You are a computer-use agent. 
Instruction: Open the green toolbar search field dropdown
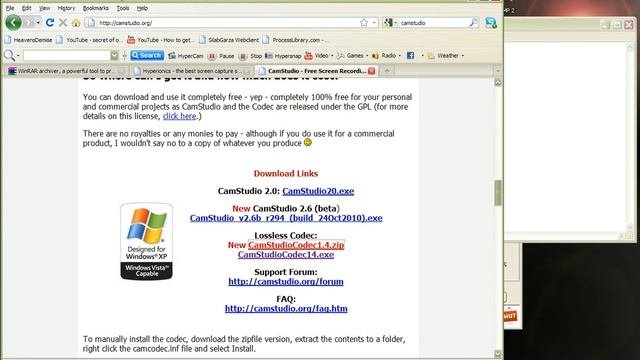point(115,56)
